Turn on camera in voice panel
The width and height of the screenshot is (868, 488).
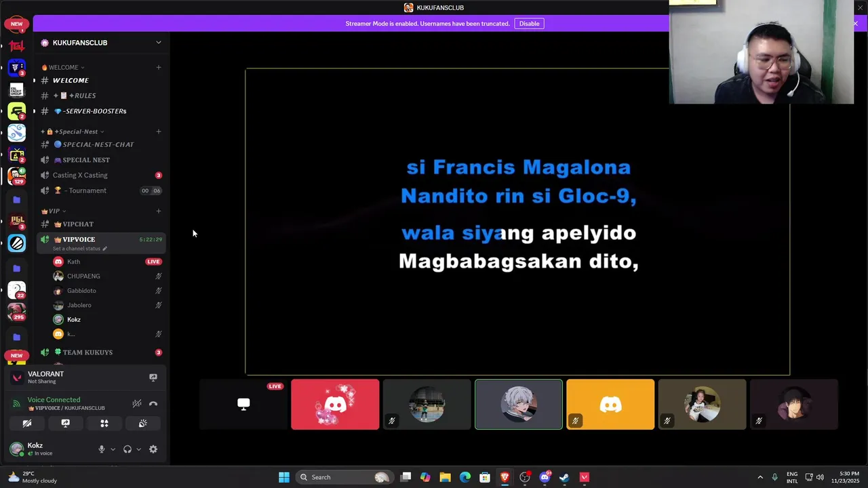27,423
